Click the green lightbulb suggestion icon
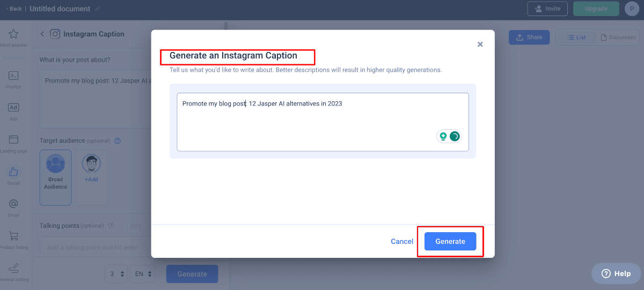 point(443,136)
